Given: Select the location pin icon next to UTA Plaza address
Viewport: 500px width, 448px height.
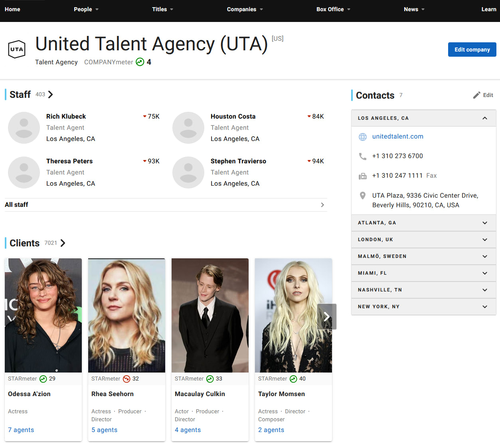Looking at the screenshot, I should point(362,196).
